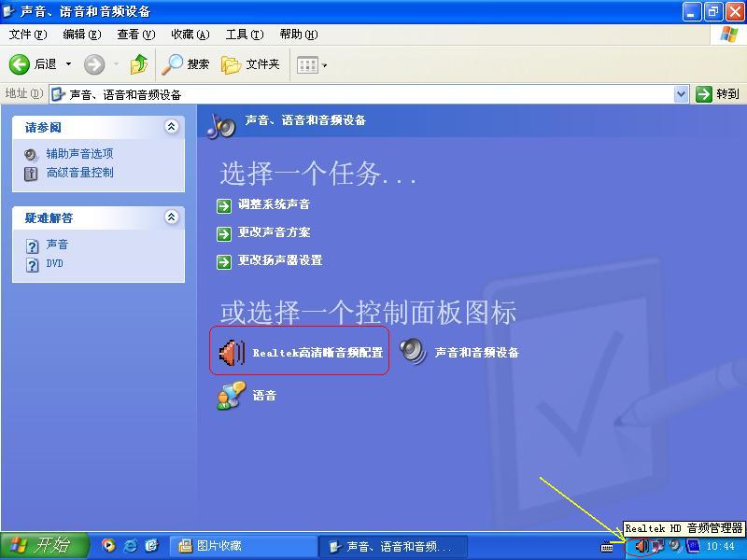Toggle the 文件夹 folders pane
Screen dimensions: 747x560
point(250,64)
